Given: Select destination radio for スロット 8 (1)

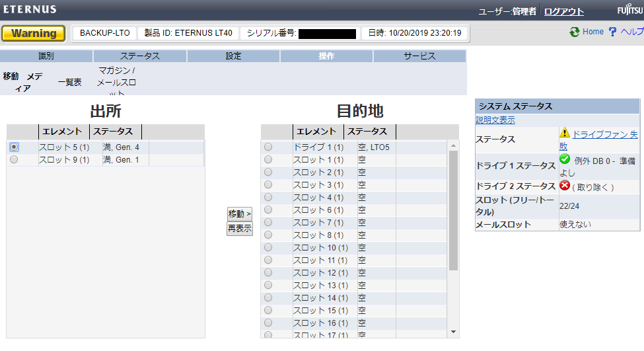Looking at the screenshot, I should coord(268,235).
